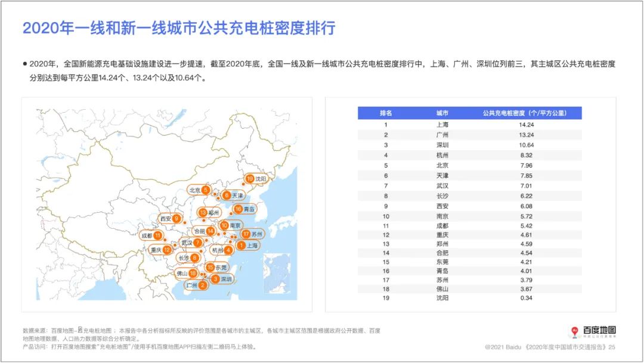
Task: Select the 南京 map marker numbered 10
Action: (x=231, y=225)
